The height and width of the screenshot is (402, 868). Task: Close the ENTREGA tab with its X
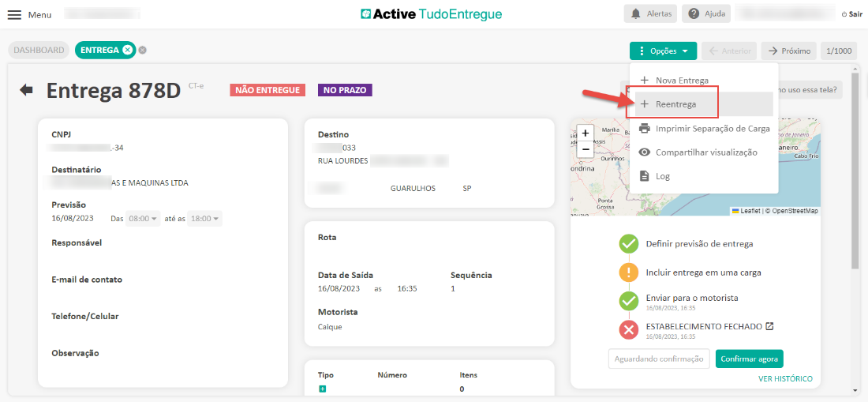127,50
